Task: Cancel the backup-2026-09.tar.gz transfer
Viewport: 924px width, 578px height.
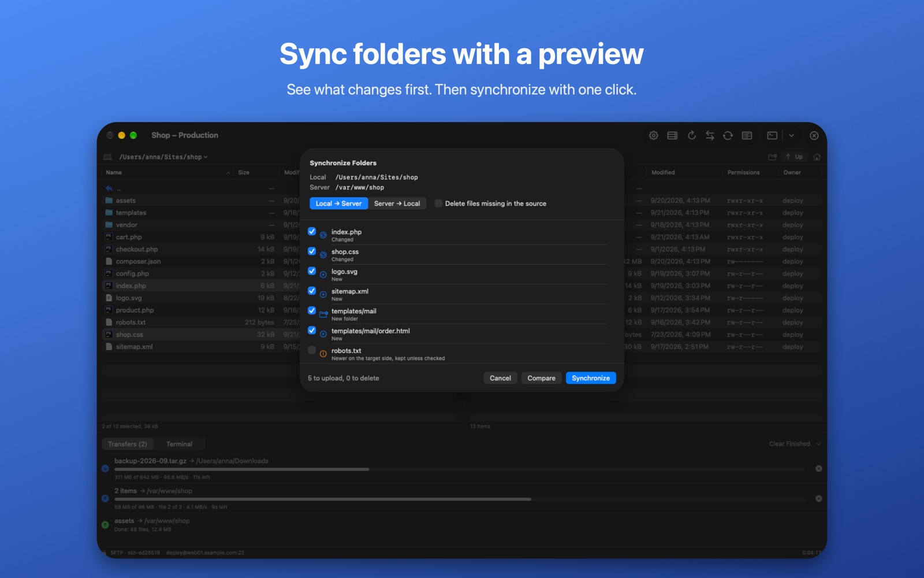Action: click(818, 468)
